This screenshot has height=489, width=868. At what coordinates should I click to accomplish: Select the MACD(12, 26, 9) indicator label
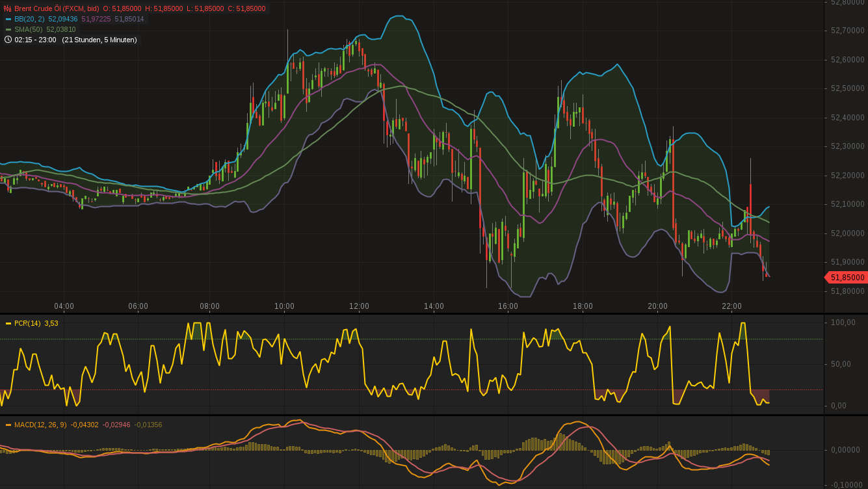(x=40, y=425)
